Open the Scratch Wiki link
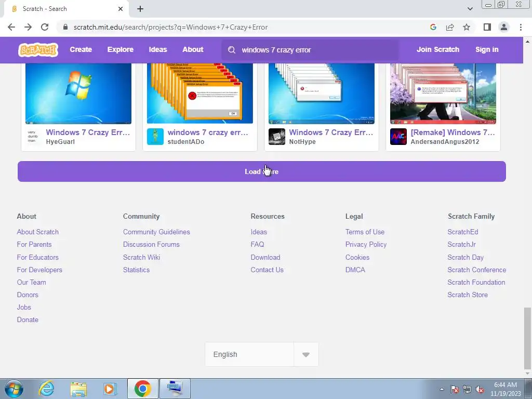 point(141,257)
